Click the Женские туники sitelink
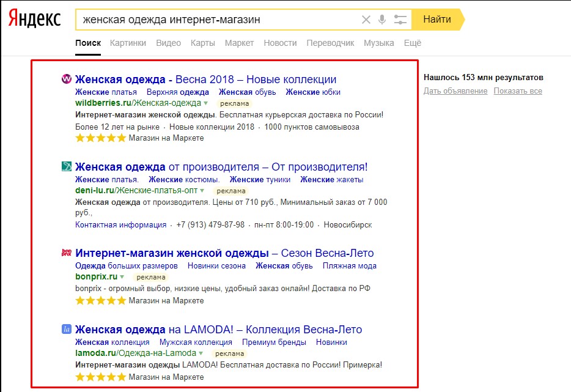Viewport: 571px width, 392px height. point(260,180)
